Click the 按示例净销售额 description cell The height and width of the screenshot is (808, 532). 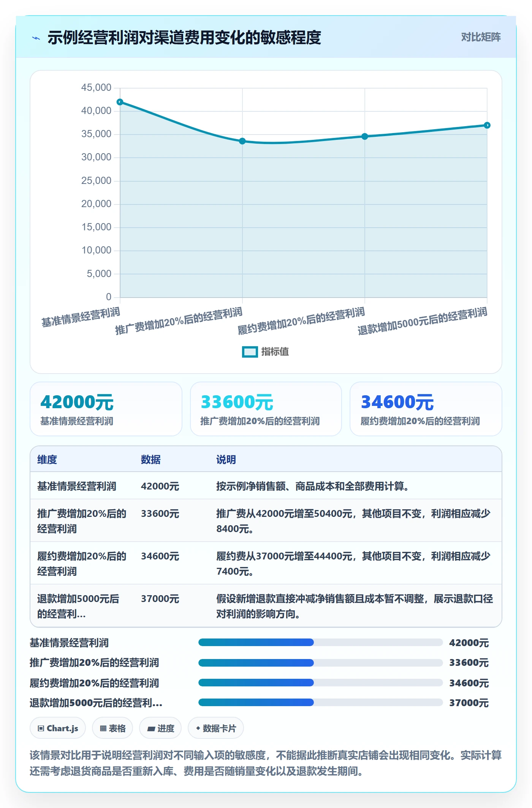312,486
